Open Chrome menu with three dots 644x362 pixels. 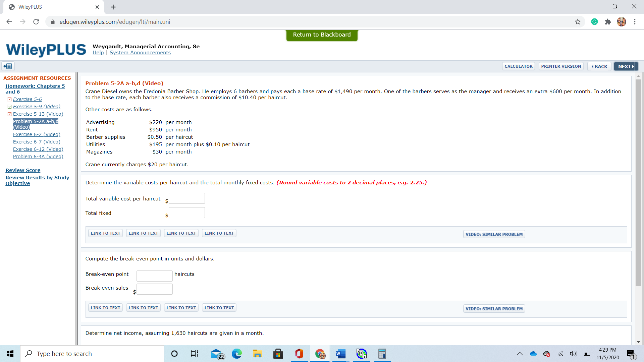(635, 22)
